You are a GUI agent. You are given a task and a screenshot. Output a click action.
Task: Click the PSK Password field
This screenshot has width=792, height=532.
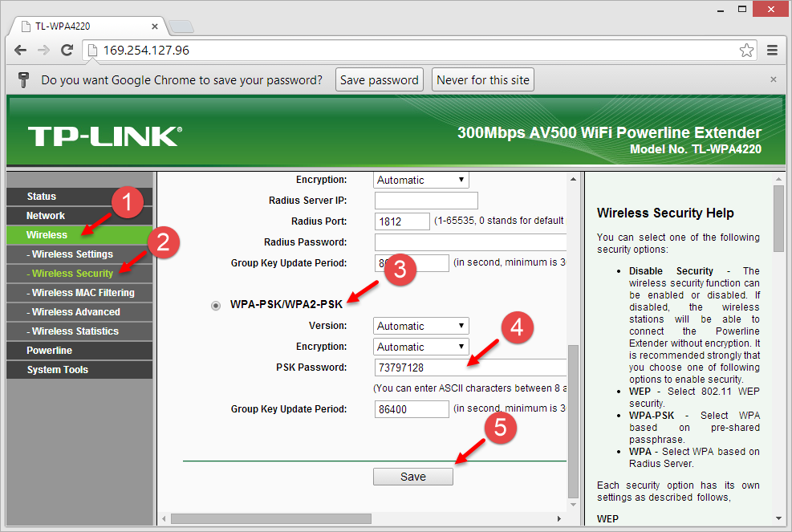tap(470, 368)
